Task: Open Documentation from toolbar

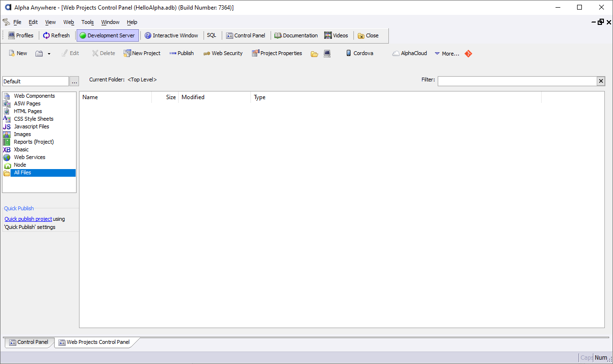Action: (x=296, y=35)
